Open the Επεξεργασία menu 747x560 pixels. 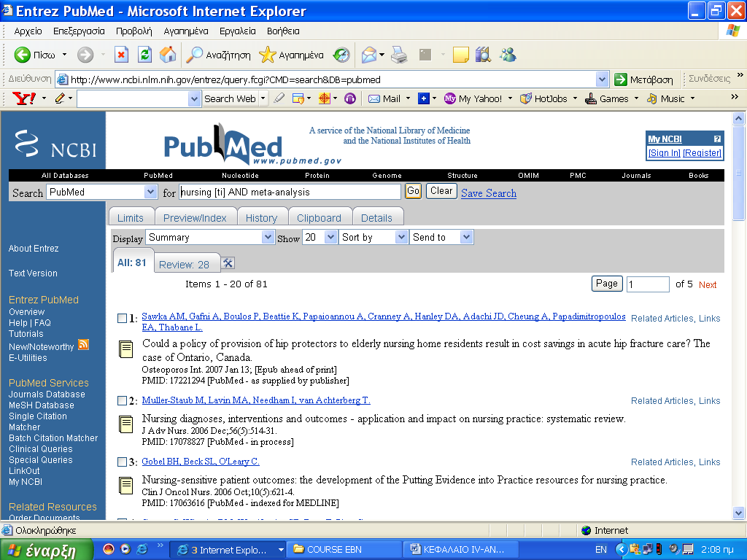[x=79, y=31]
